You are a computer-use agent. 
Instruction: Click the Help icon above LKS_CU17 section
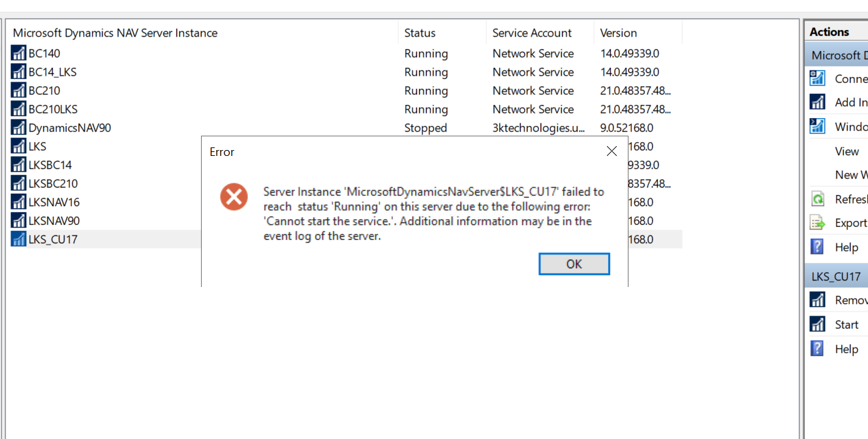[817, 247]
